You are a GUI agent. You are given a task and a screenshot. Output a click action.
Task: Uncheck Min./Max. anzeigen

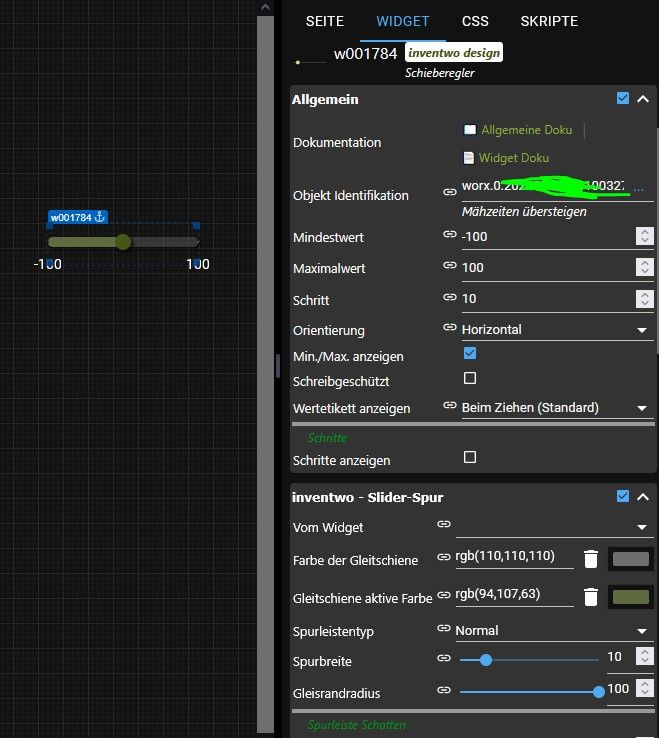470,353
